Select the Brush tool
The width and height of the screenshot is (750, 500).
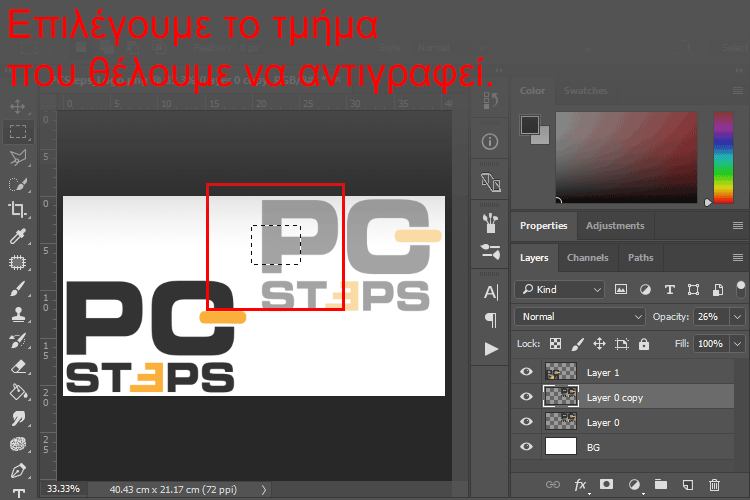(x=18, y=289)
